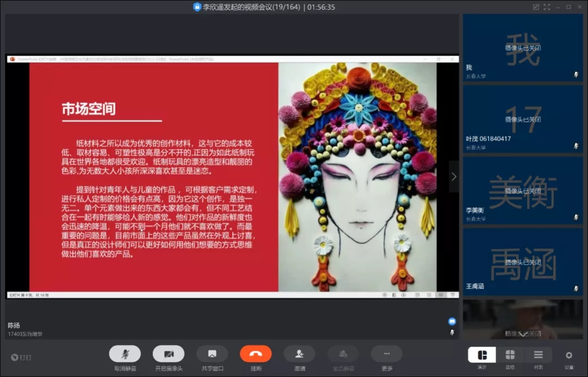Click the muted mic icon on 李美衡 tile
Screen dimensions: 588x377
click(x=576, y=217)
